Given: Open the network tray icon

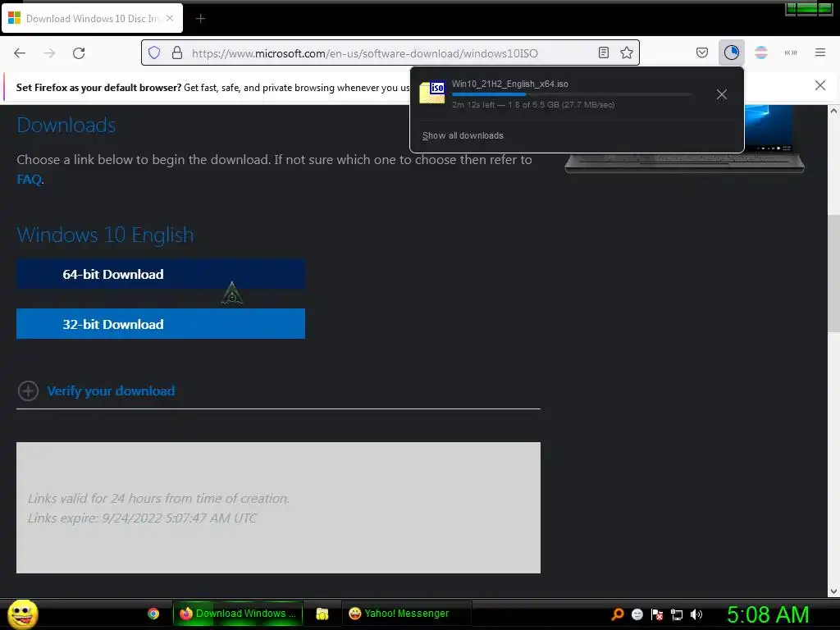Looking at the screenshot, I should click(x=677, y=614).
